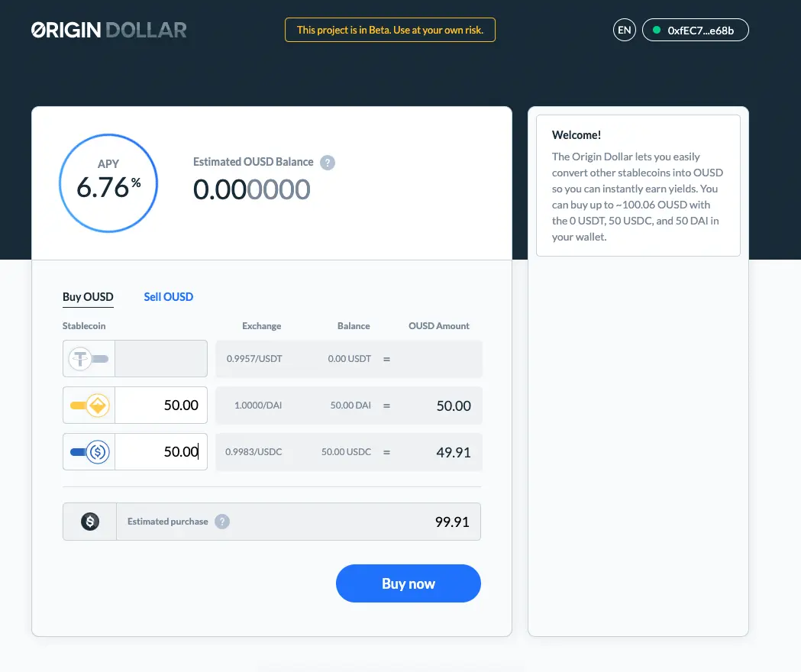The width and height of the screenshot is (801, 672).
Task: Click the Origin Dollar logo
Action: coord(108,30)
